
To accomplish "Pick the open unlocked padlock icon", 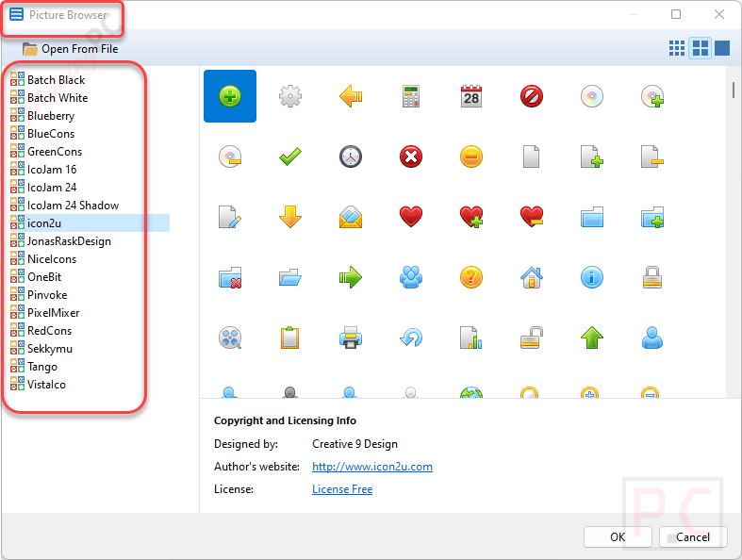I will [x=532, y=338].
